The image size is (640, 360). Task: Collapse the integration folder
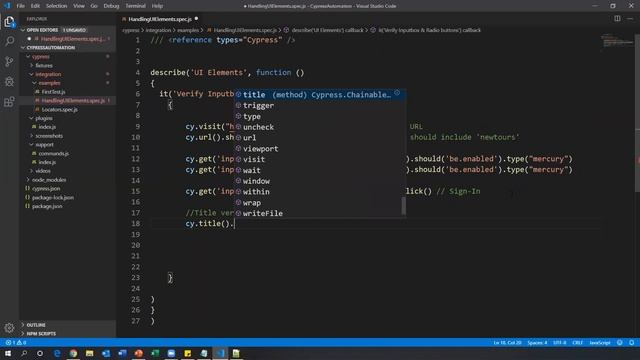coord(47,74)
